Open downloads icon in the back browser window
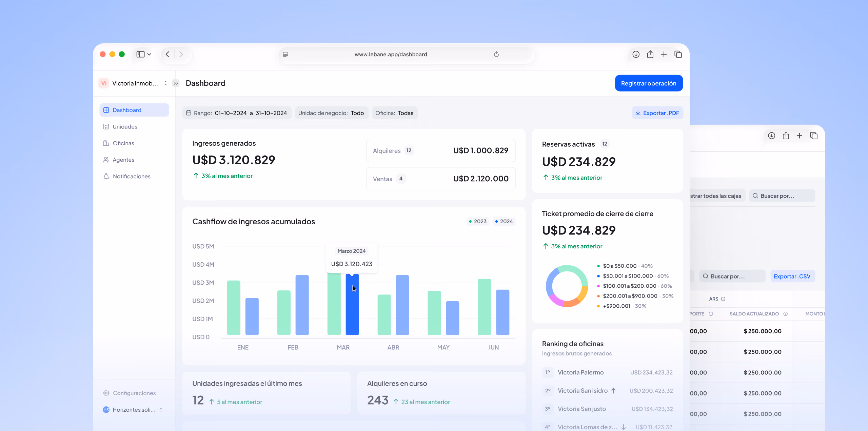The height and width of the screenshot is (431, 868). coord(772,136)
